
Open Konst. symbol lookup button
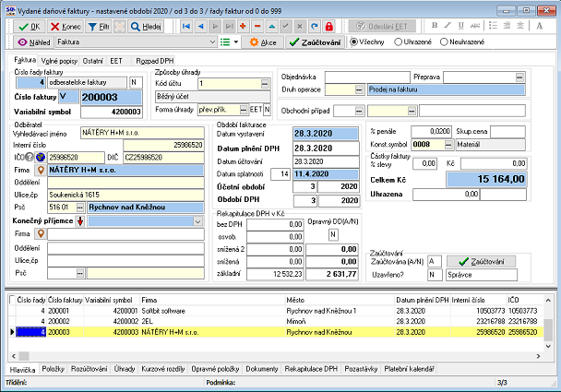pos(448,145)
